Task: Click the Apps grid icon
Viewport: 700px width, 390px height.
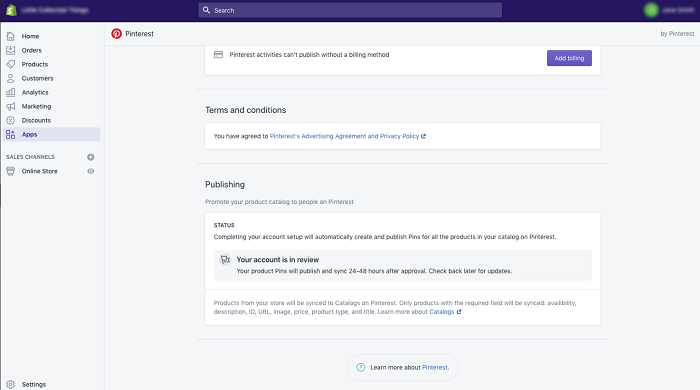Action: tap(11, 134)
